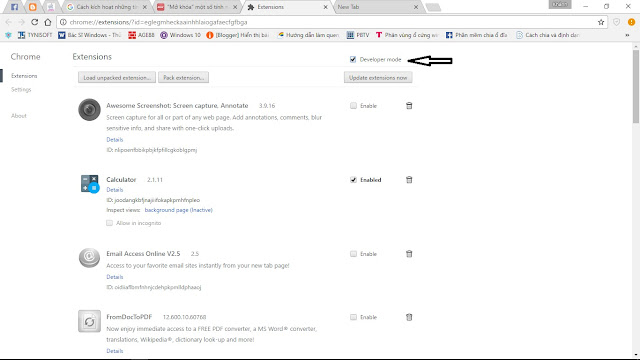The height and width of the screenshot is (360, 640).
Task: Select Extensions in the Chrome sidebar
Action: [24, 76]
